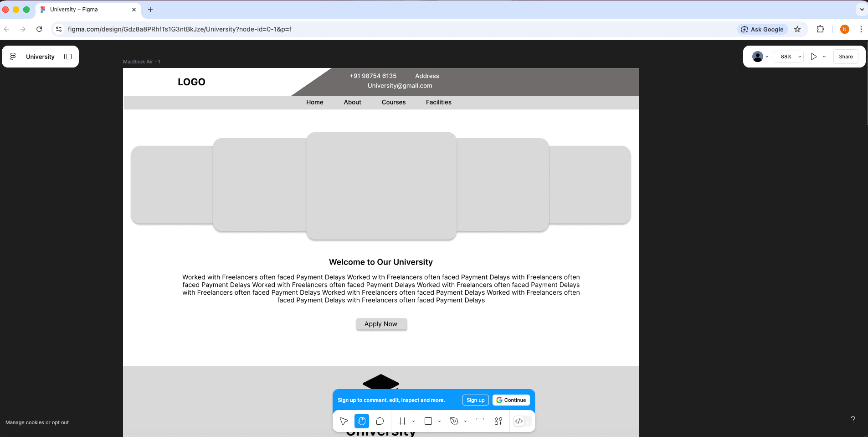Open the user avatar dropdown
Screen dimensions: 868x437
click(x=760, y=57)
